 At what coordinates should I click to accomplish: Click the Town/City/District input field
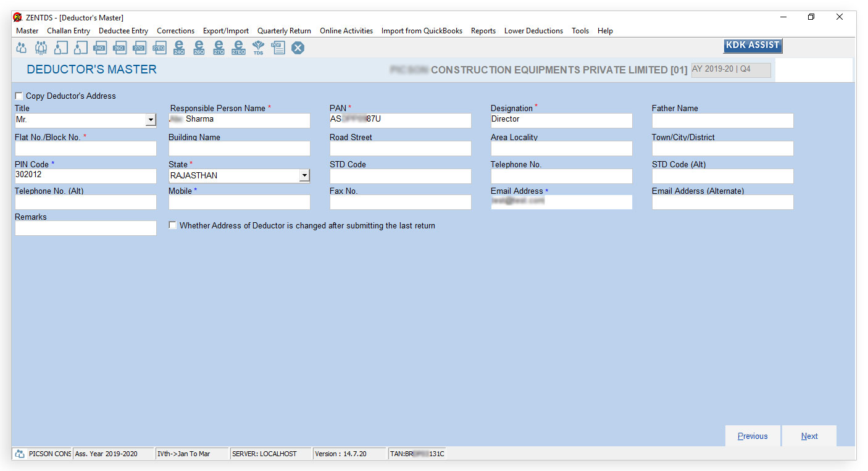pos(723,148)
